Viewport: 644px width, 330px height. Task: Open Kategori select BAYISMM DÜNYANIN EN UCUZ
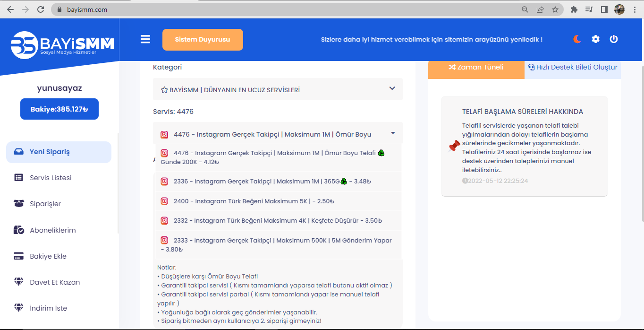(x=278, y=89)
